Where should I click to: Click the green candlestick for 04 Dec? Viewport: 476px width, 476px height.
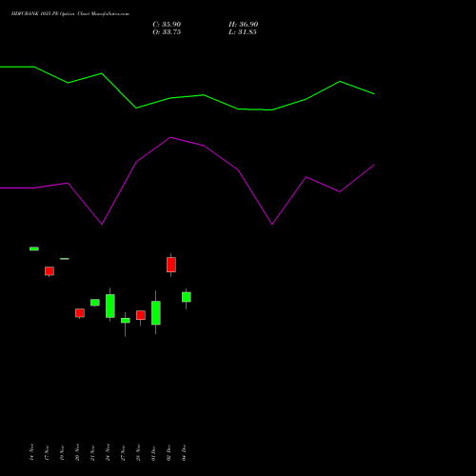tap(187, 297)
